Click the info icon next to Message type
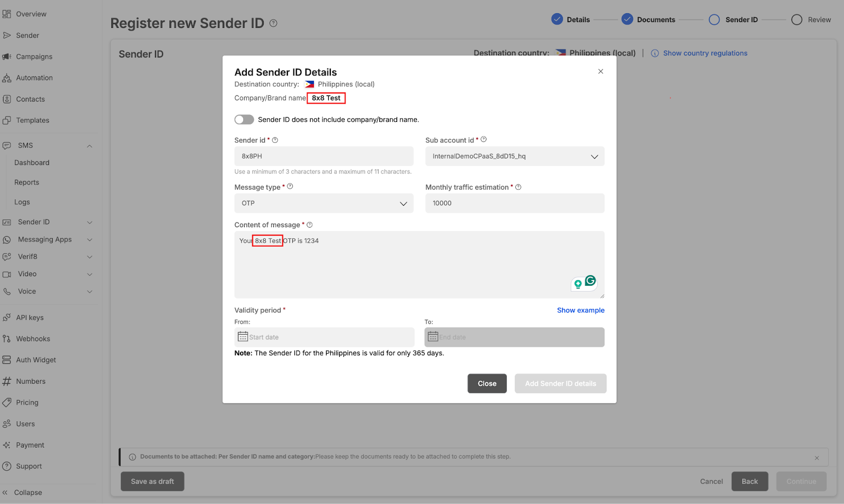The image size is (844, 504). click(x=290, y=187)
